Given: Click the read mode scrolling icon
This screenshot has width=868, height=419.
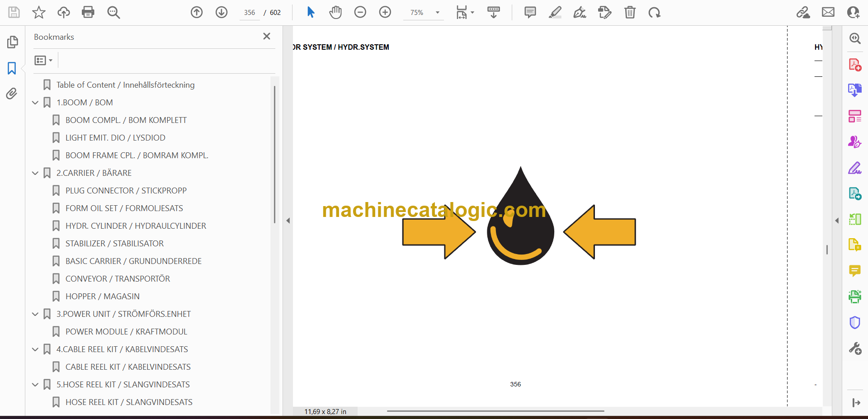Looking at the screenshot, I should click(494, 12).
